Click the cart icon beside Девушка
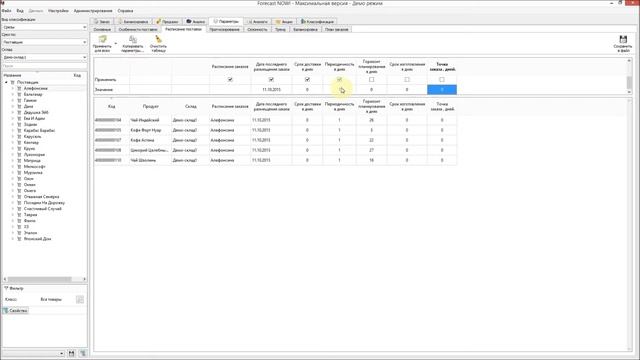Image resolution: width=640 pixels, height=360 pixels. click(19, 112)
